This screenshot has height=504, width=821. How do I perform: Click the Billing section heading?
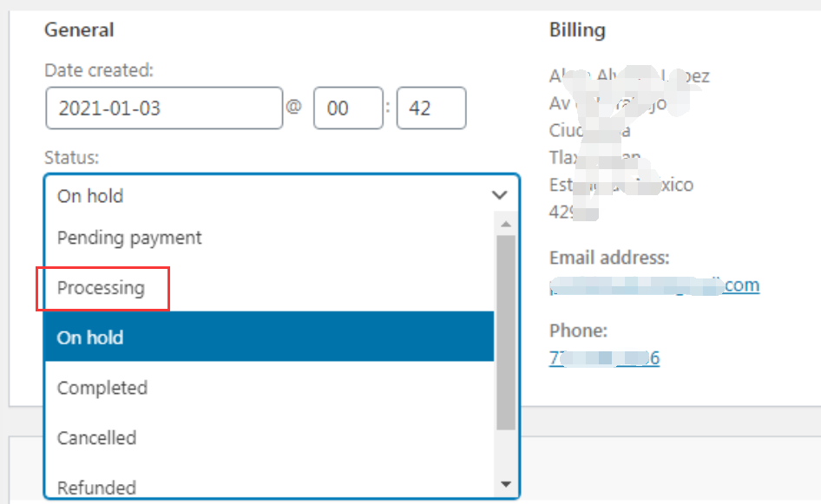(x=577, y=29)
